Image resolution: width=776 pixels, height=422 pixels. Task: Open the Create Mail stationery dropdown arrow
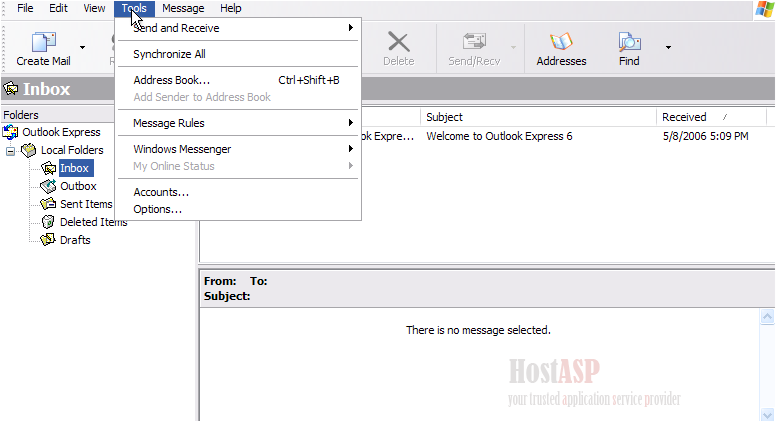82,47
